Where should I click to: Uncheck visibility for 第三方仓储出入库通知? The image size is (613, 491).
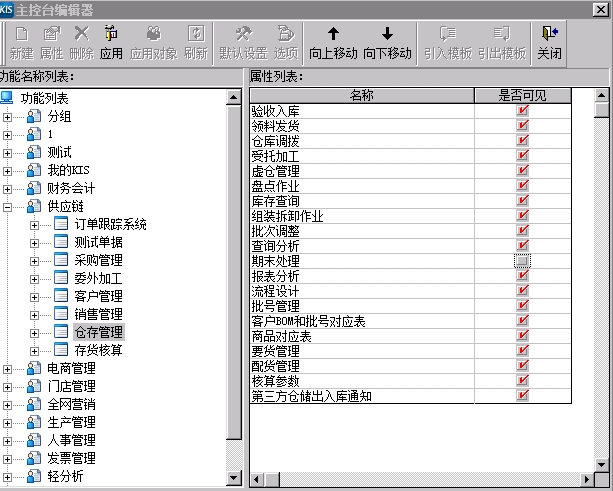point(522,396)
